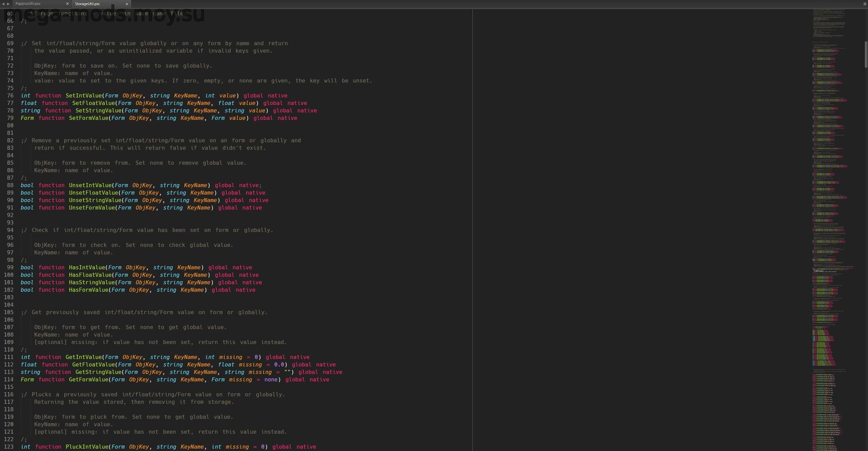Click the UnsetFloatValue function name

[x=93, y=193]
